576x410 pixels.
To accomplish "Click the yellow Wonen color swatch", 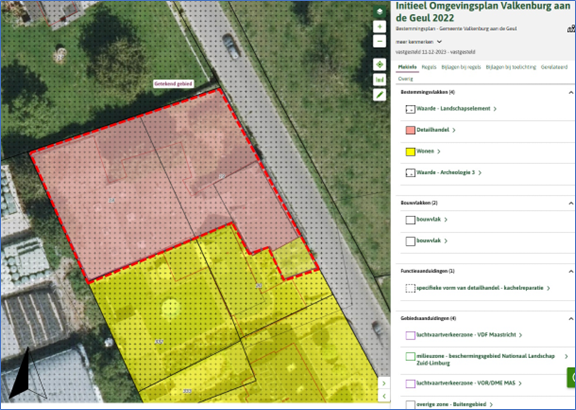I will coord(410,151).
